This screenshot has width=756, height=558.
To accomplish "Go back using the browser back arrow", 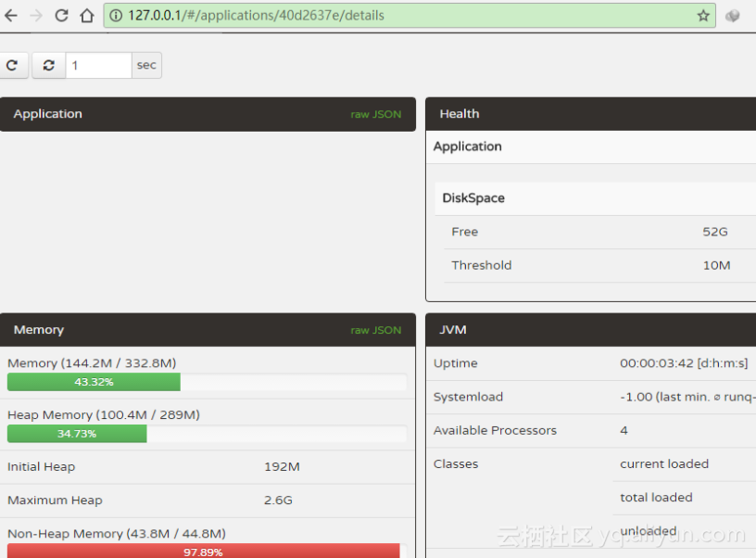I will (11, 16).
